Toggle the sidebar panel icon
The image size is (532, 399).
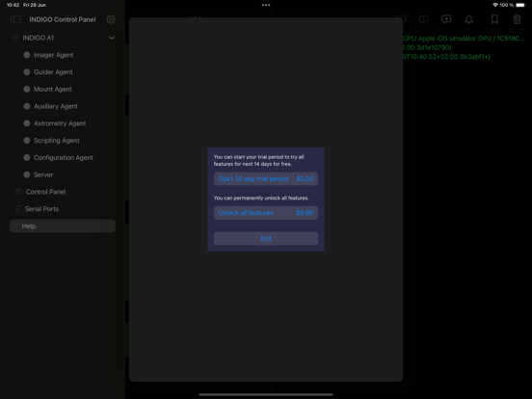tap(15, 19)
